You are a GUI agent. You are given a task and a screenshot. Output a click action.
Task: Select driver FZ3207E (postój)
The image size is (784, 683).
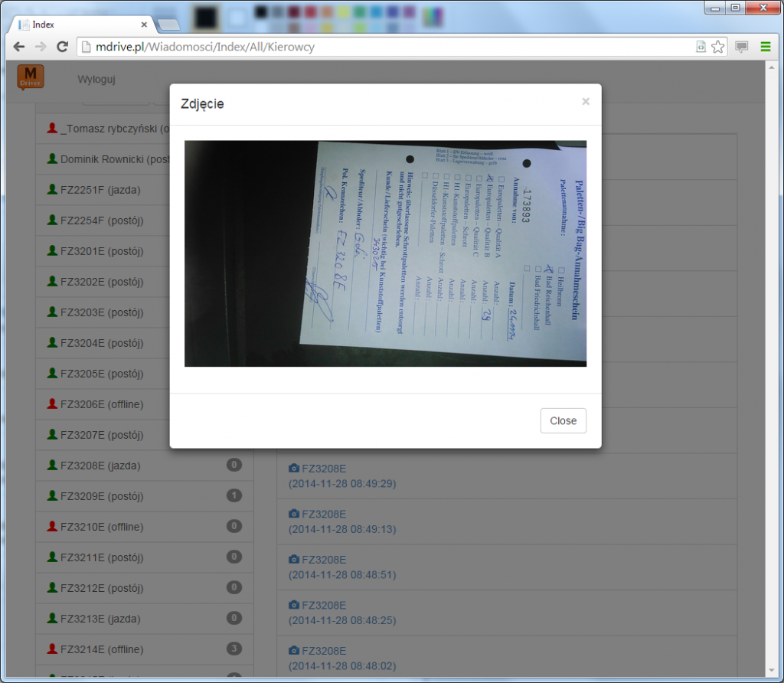[103, 434]
